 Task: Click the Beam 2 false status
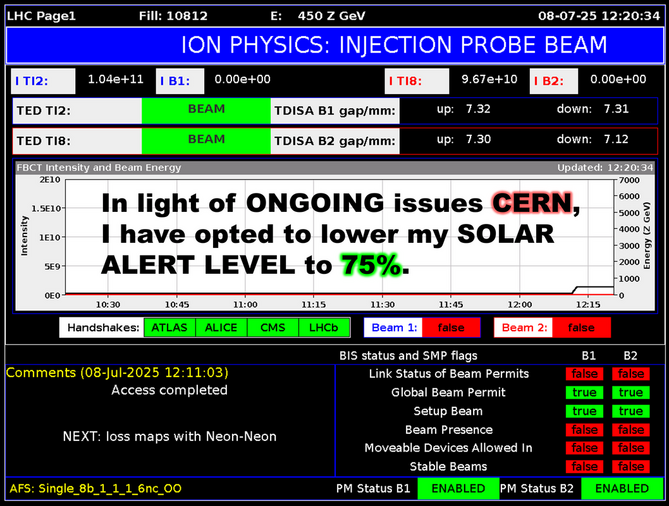[581, 328]
